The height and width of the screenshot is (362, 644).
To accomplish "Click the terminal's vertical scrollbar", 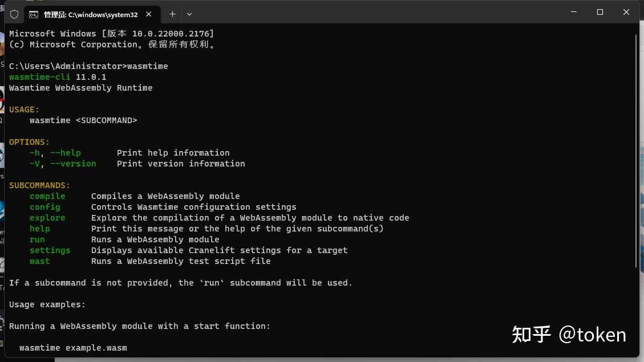I will click(637, 148).
